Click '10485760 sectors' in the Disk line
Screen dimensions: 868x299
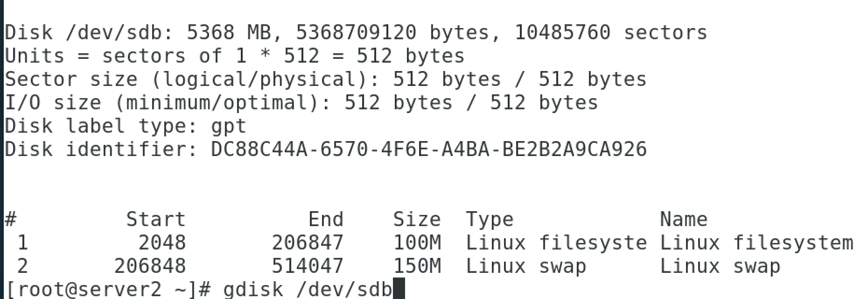(611, 32)
